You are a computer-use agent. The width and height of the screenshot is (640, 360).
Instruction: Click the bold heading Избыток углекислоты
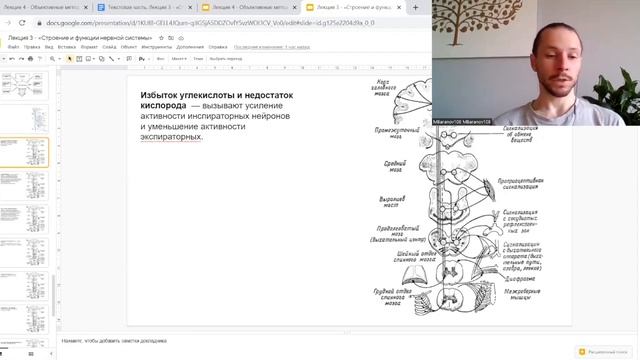point(217,100)
